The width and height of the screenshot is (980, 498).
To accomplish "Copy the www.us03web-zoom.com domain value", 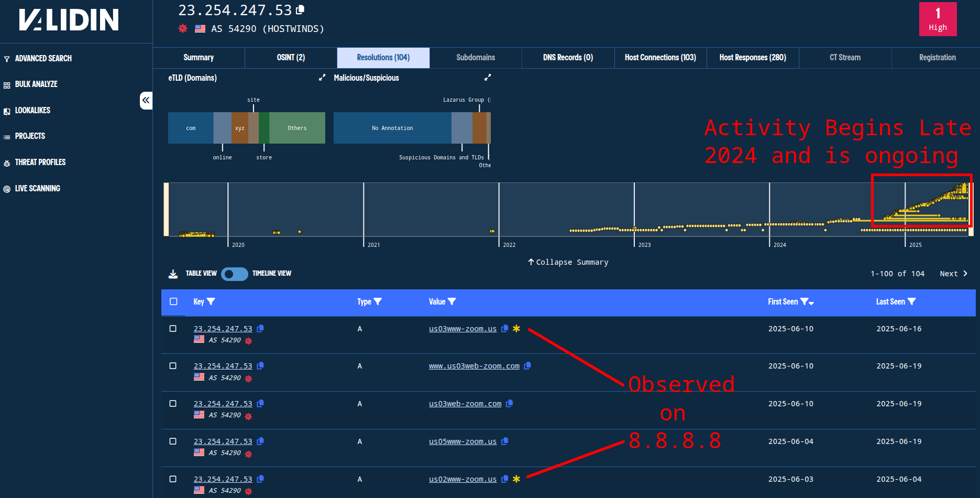I will click(527, 366).
